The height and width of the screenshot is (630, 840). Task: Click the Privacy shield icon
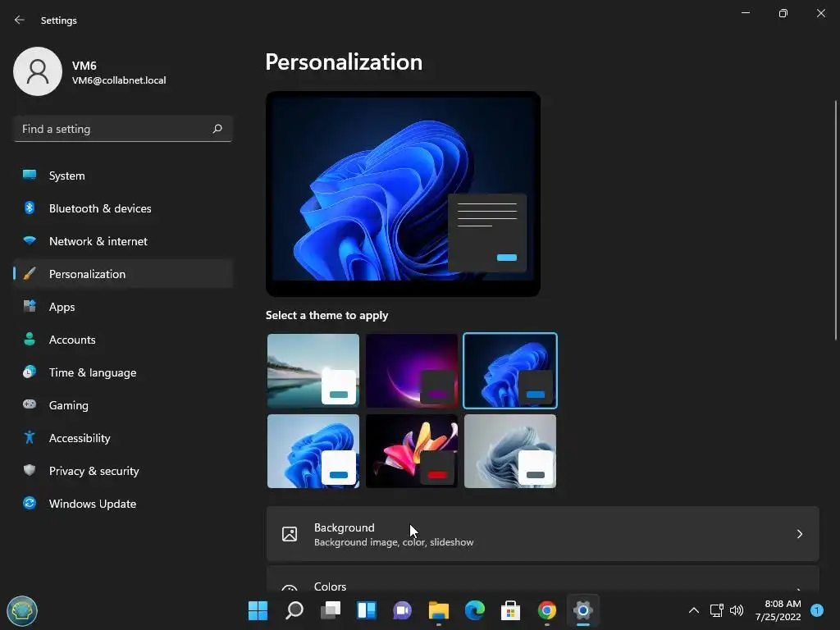(30, 470)
